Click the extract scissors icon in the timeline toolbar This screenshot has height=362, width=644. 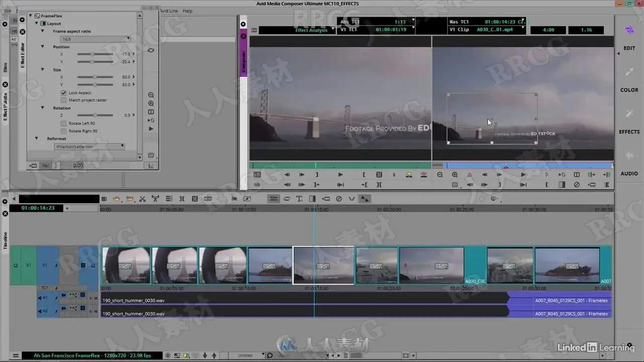point(142,199)
